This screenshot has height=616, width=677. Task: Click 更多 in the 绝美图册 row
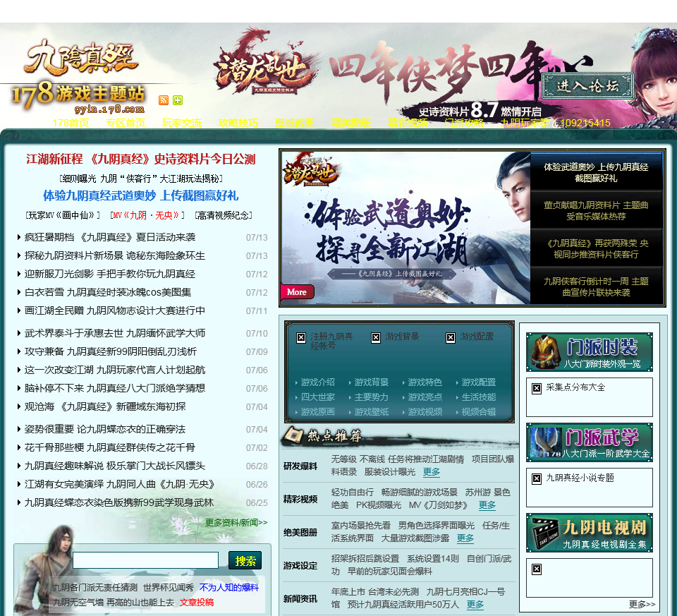[x=465, y=538]
